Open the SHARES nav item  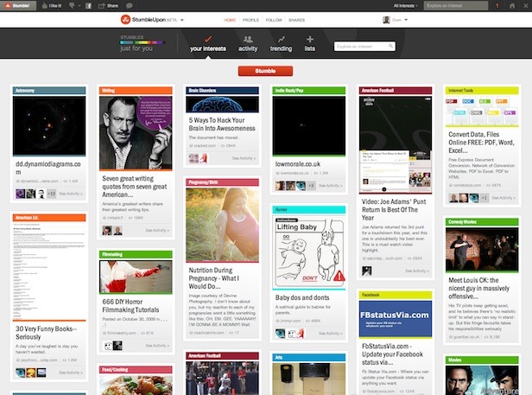(x=296, y=20)
